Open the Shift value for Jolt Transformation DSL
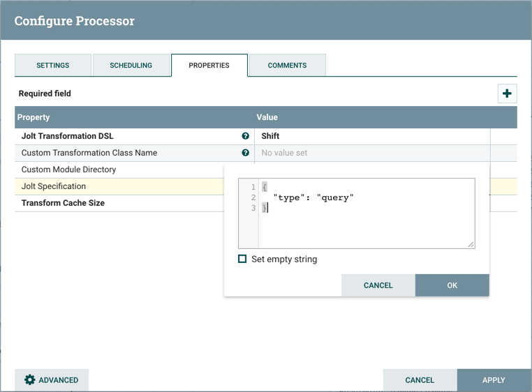532x392 pixels. pyautogui.click(x=370, y=136)
